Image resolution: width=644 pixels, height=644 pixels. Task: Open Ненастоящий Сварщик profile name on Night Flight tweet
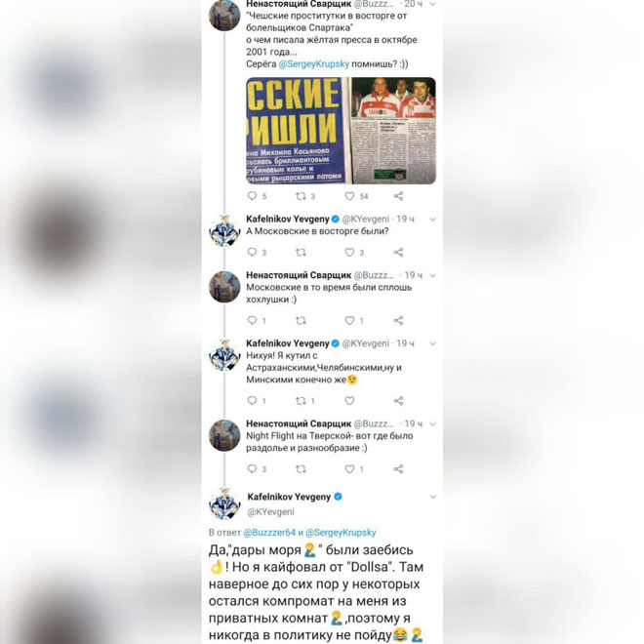pos(299,423)
